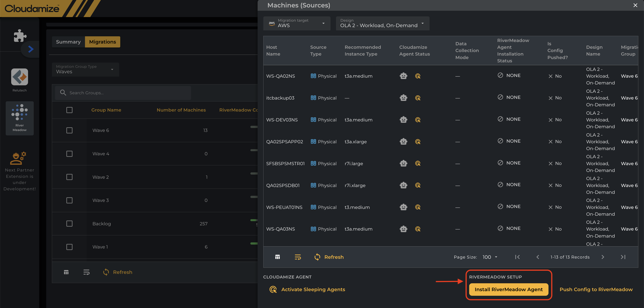Open the Migration target AWS dropdown
This screenshot has width=644, height=308.
coord(297,23)
